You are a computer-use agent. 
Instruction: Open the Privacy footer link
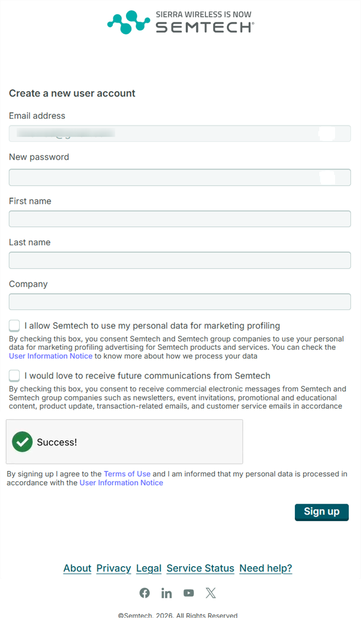pyautogui.click(x=113, y=568)
